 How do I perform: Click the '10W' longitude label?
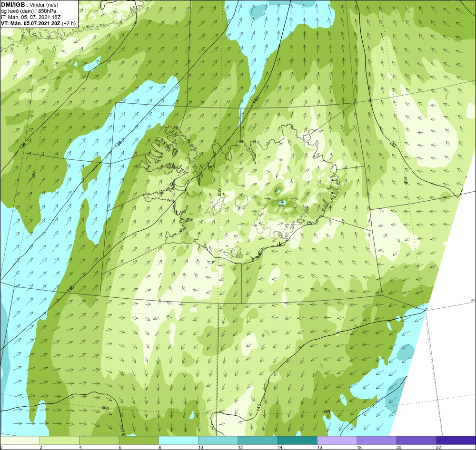(x=406, y=181)
